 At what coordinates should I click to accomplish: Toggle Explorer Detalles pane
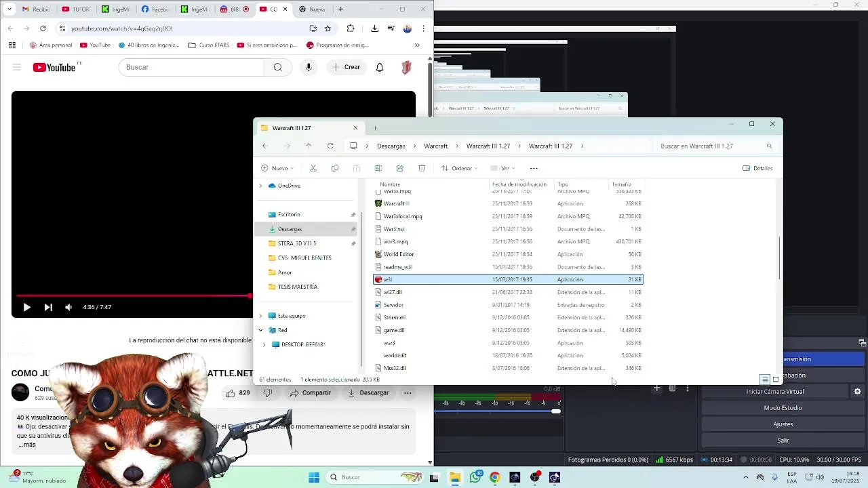coord(757,168)
